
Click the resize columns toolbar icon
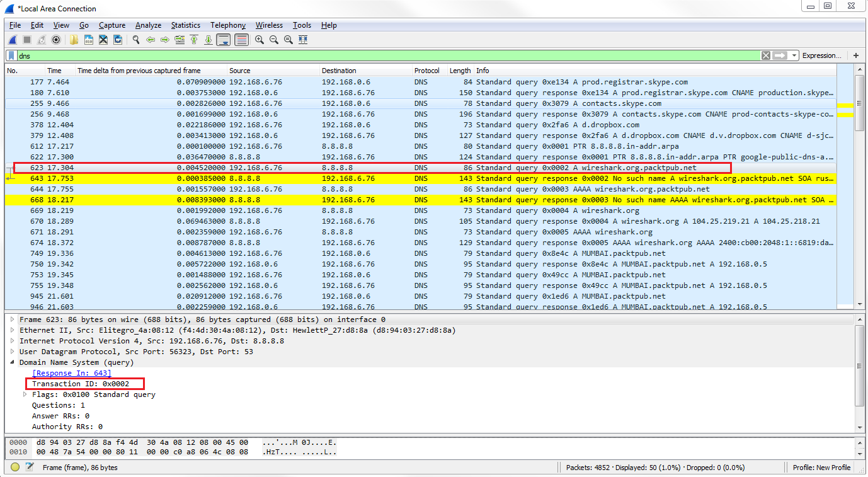pos(303,40)
